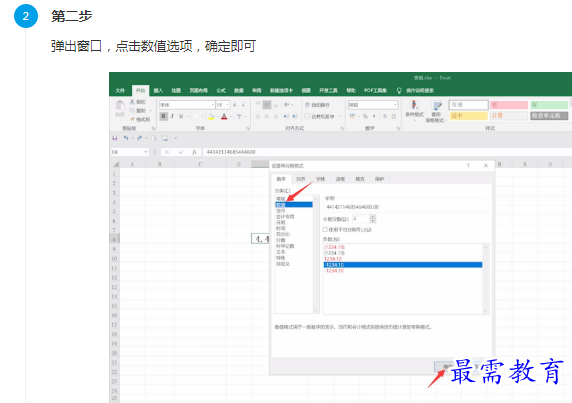
Task: Click the decimal places input field
Action: click(x=361, y=219)
